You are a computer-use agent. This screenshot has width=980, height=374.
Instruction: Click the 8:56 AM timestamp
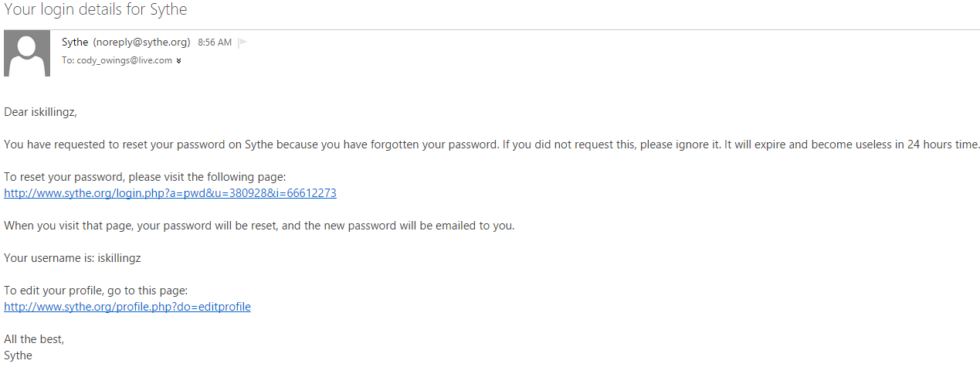tap(215, 42)
